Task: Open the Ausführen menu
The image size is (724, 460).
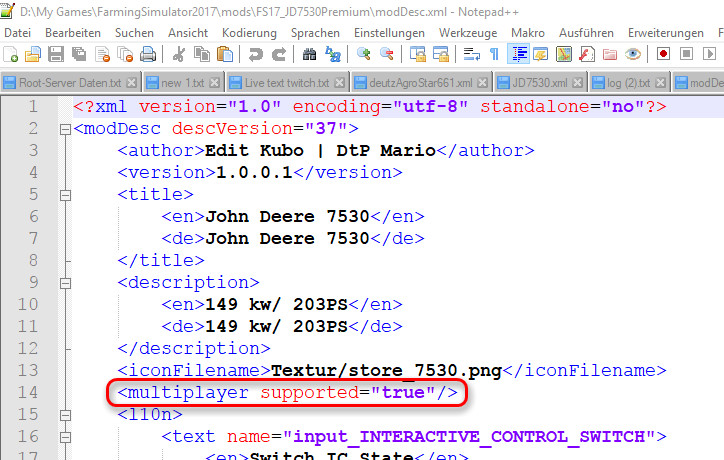Action: coord(586,33)
